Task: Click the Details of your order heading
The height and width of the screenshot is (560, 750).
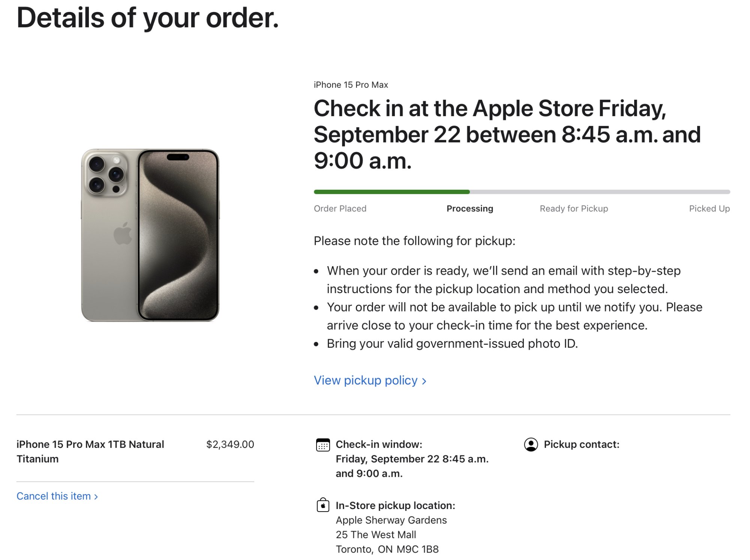Action: pos(148,18)
